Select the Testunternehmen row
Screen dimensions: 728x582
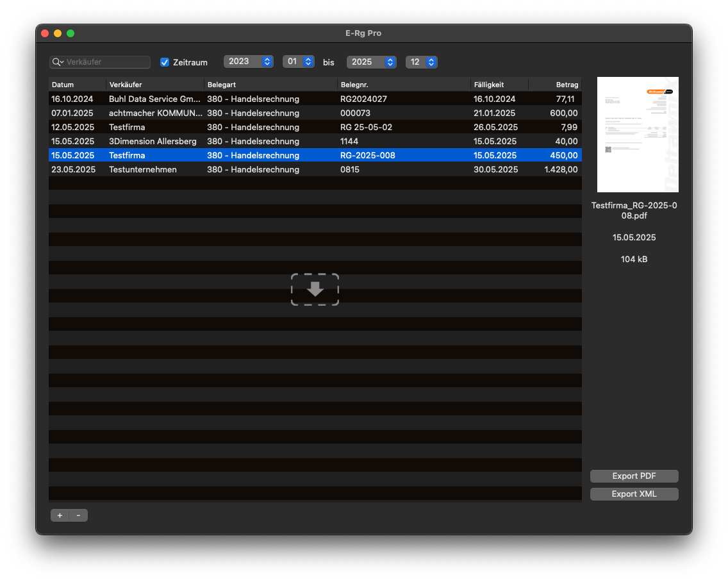[x=315, y=170]
